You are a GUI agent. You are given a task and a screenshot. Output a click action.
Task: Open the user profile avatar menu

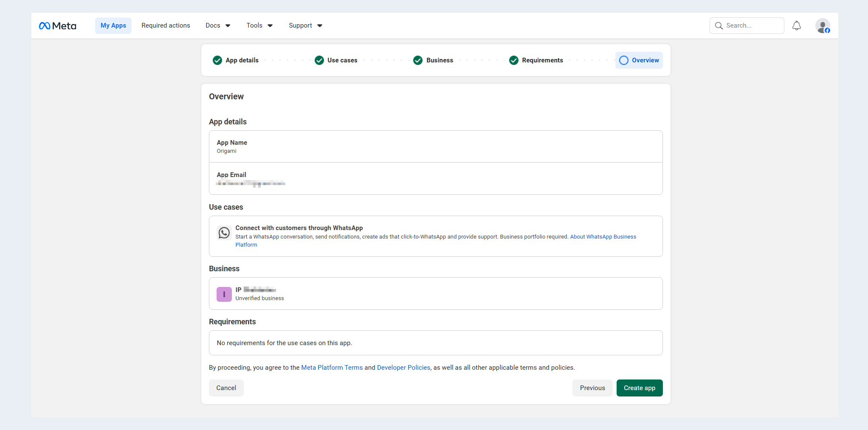coord(823,26)
